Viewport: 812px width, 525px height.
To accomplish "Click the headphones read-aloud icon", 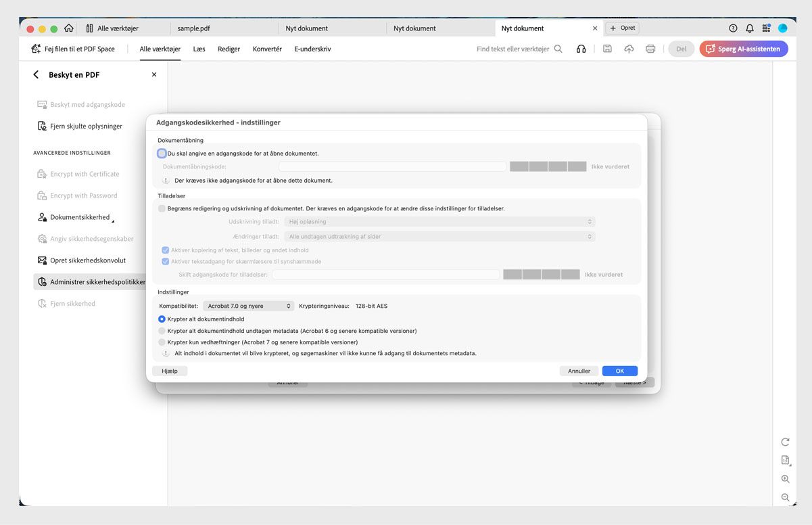I will 581,49.
